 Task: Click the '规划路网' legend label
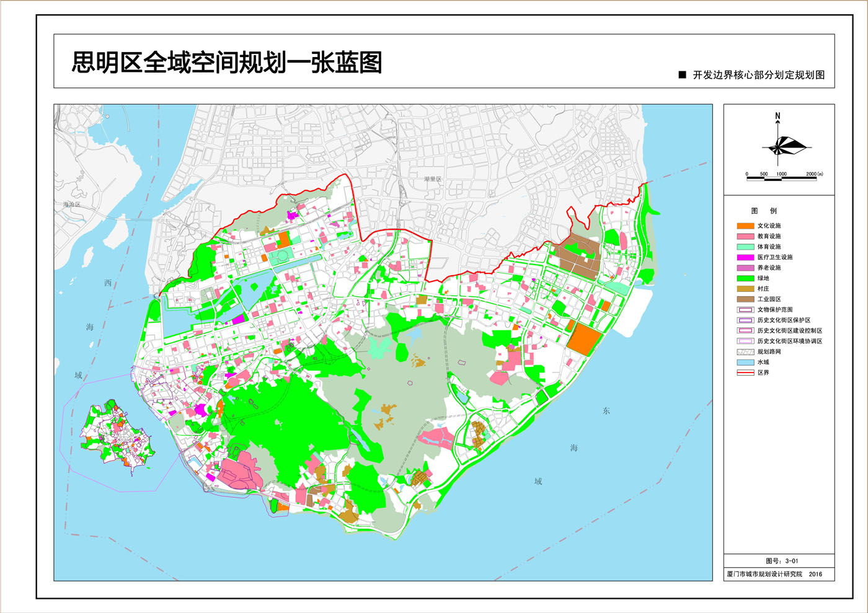769,352
